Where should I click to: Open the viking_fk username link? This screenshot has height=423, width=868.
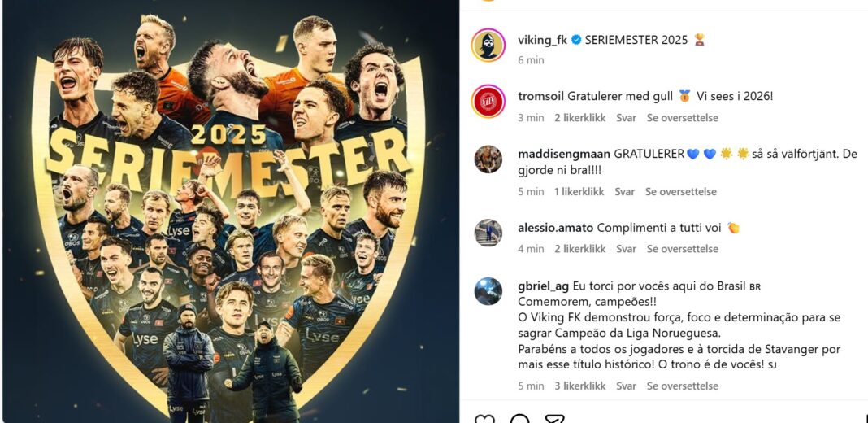click(542, 40)
